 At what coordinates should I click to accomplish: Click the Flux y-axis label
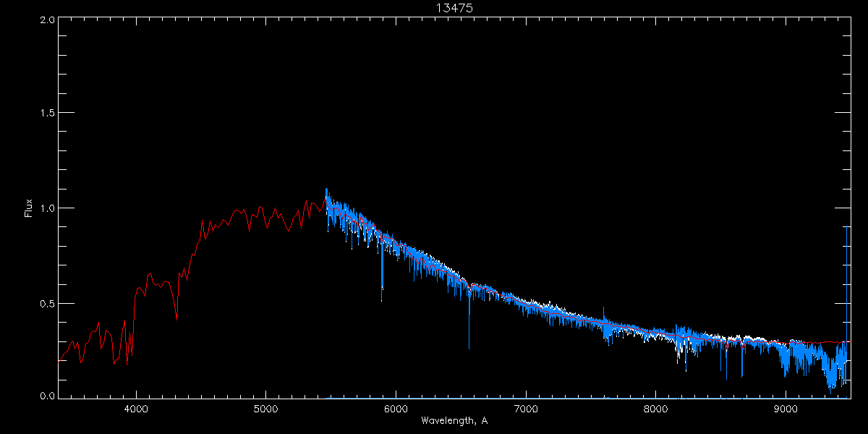[29, 208]
